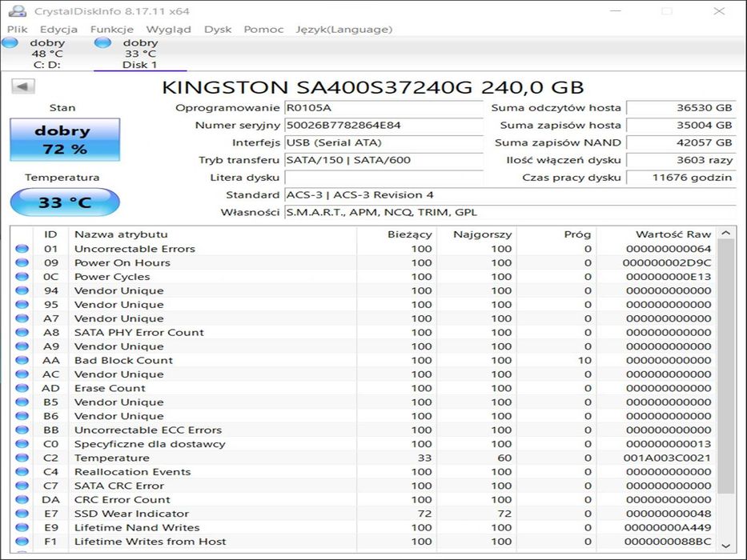Click the attribute list vertical scrollbar thumb

pos(725,366)
